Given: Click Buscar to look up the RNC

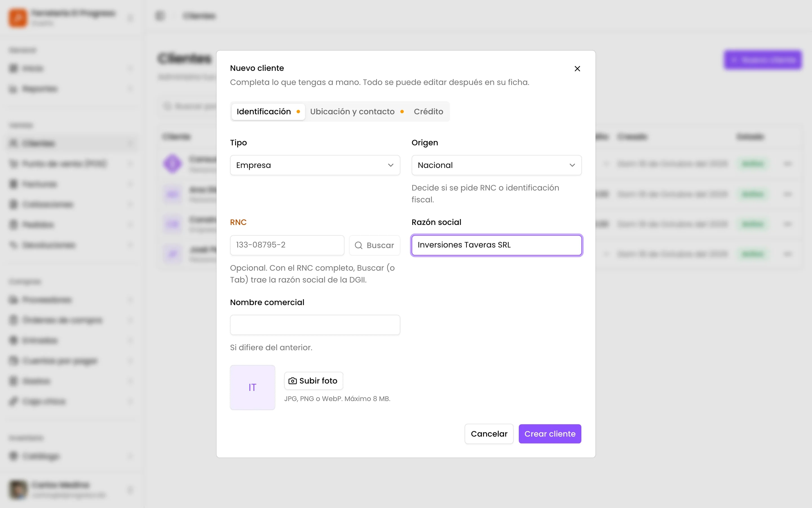Looking at the screenshot, I should pyautogui.click(x=374, y=245).
